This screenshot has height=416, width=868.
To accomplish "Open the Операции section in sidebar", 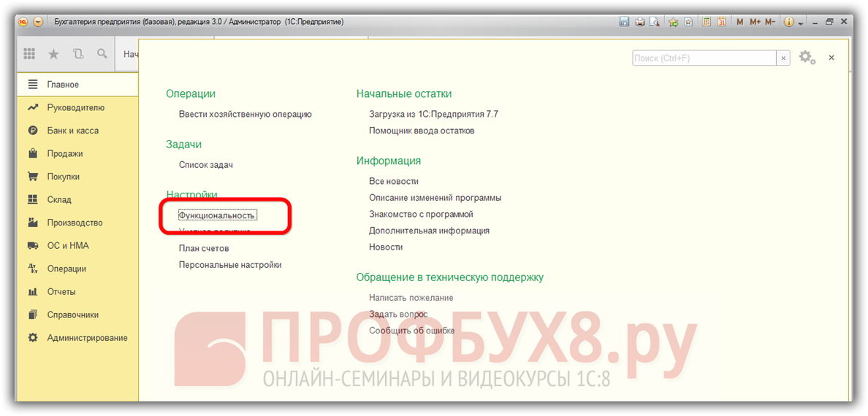I will (x=77, y=269).
